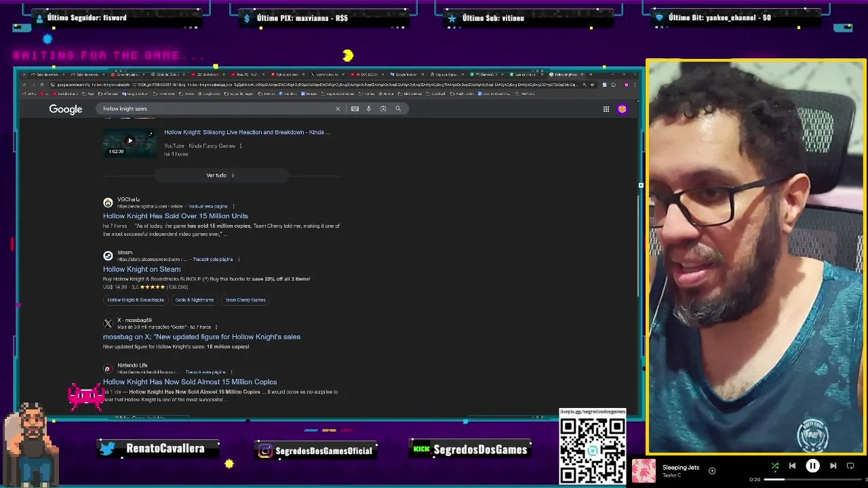Clear the search box with X
The image size is (868, 488).
click(x=338, y=108)
